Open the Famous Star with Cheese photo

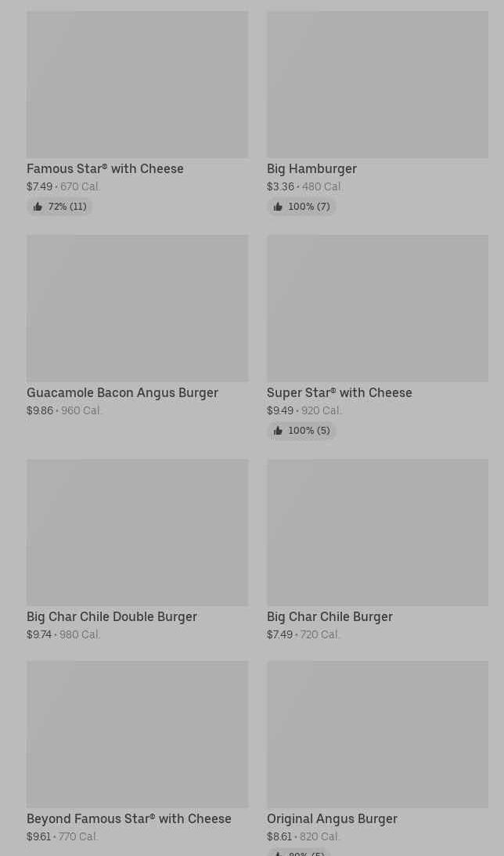137,85
